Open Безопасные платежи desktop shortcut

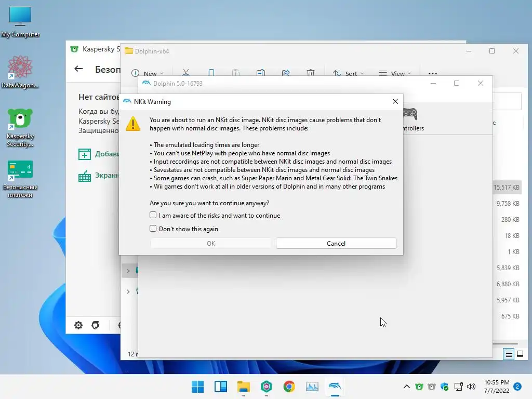(x=20, y=179)
